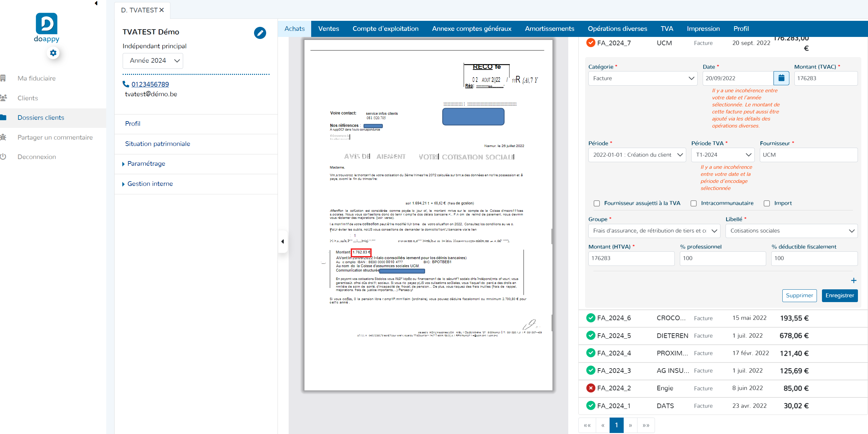Click the pencil edit icon beside TVATEST Démo
Image resolution: width=868 pixels, height=434 pixels.
(x=260, y=33)
